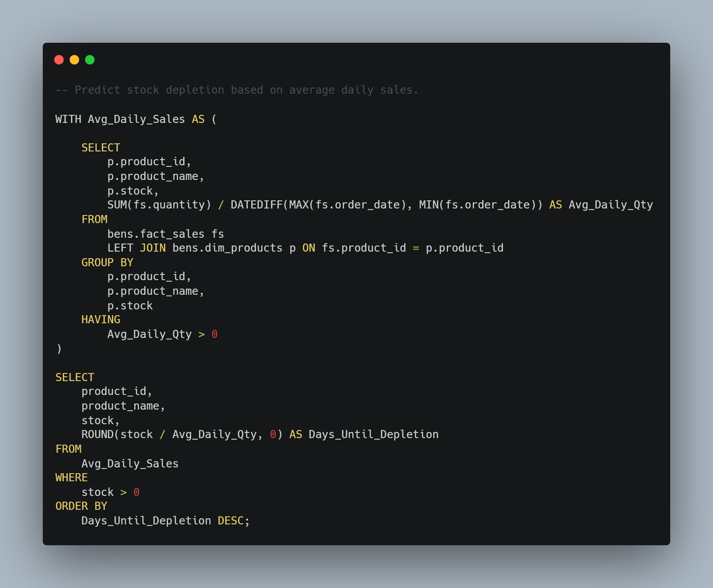
Task: Click 'p.stock,' in the CTE select list
Action: pos(133,191)
